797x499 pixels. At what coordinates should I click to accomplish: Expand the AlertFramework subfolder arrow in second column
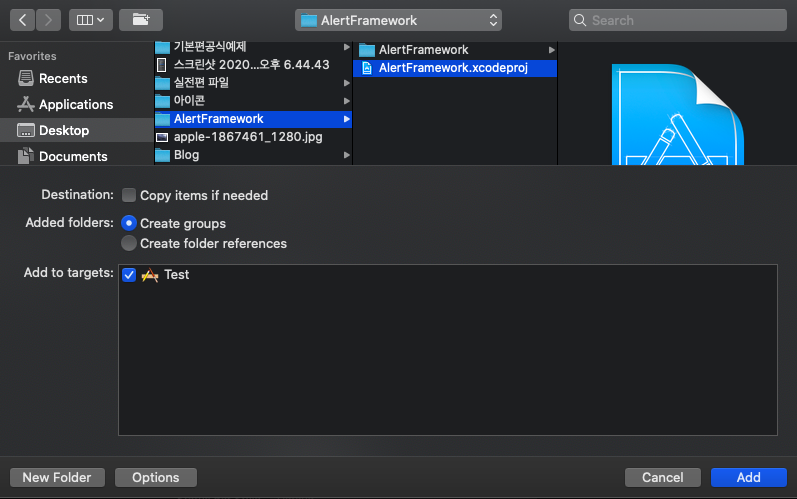pyautogui.click(x=551, y=50)
